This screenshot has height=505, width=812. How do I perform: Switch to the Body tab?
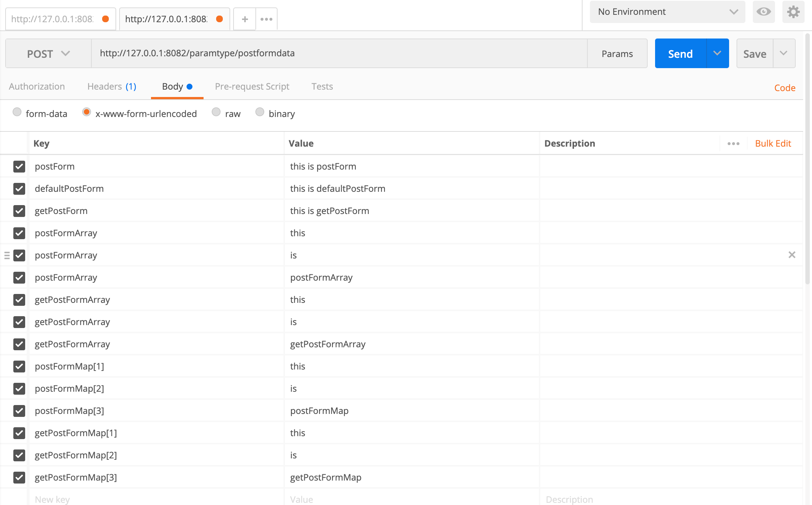(177, 87)
